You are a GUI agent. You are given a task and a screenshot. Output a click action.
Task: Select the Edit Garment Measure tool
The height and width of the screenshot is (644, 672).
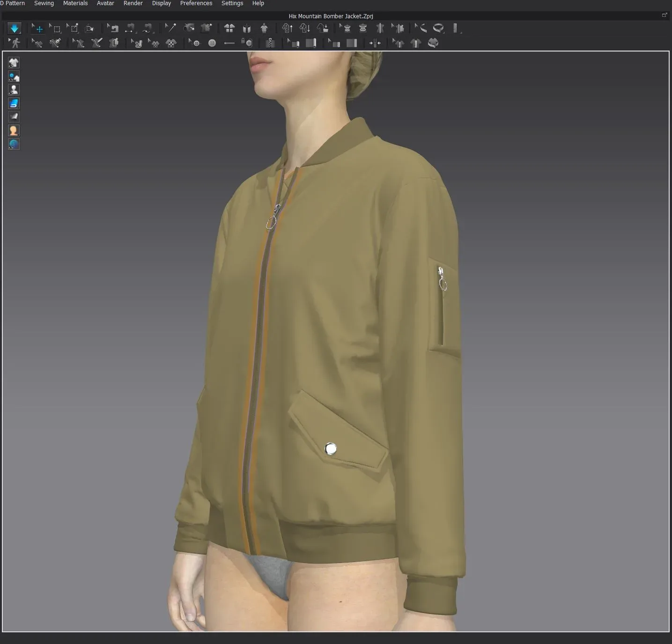pos(398,44)
